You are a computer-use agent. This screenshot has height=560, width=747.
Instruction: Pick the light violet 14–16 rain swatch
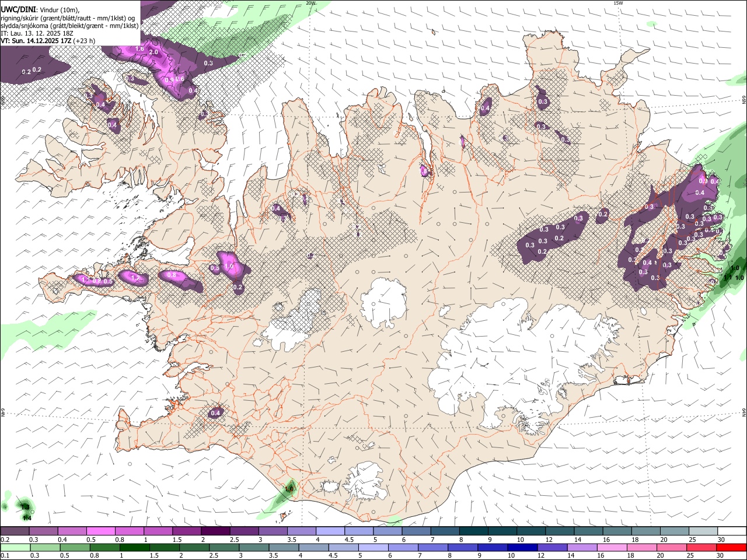point(582,547)
